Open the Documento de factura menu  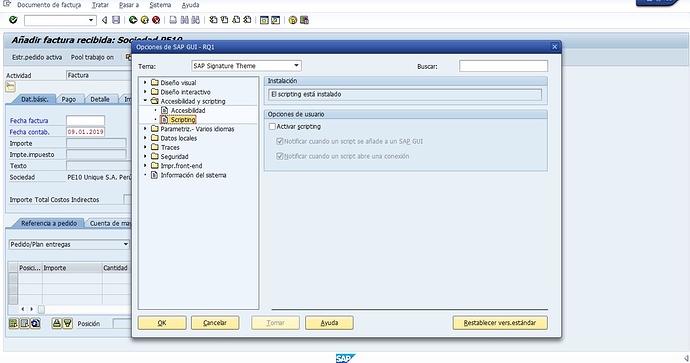pyautogui.click(x=49, y=5)
